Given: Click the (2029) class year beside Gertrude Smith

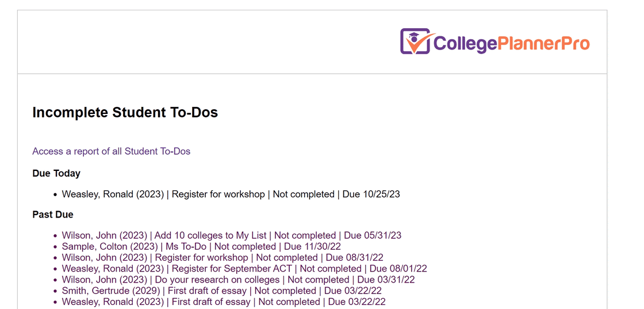Looking at the screenshot, I should click(x=147, y=291).
